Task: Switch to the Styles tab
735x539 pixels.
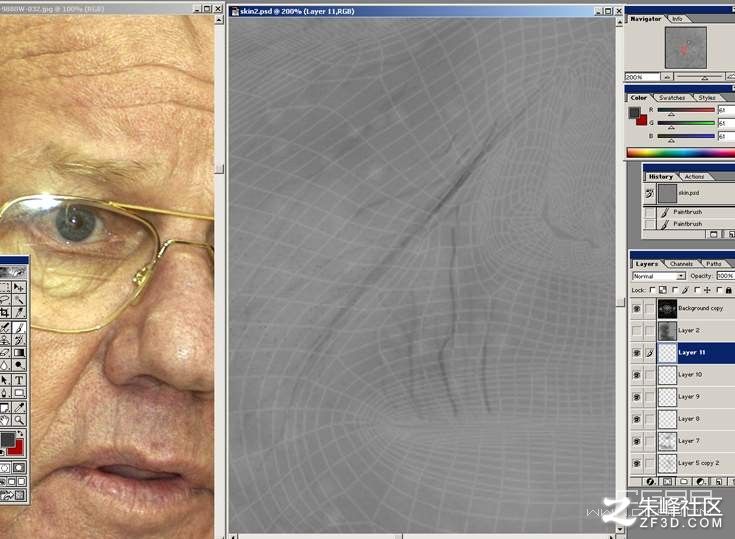Action: point(707,97)
